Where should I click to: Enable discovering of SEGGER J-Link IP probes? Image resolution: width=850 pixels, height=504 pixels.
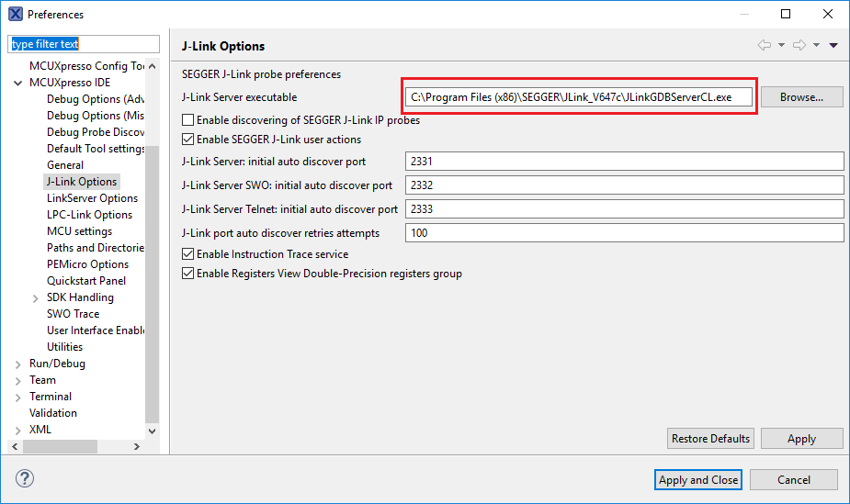pos(188,120)
